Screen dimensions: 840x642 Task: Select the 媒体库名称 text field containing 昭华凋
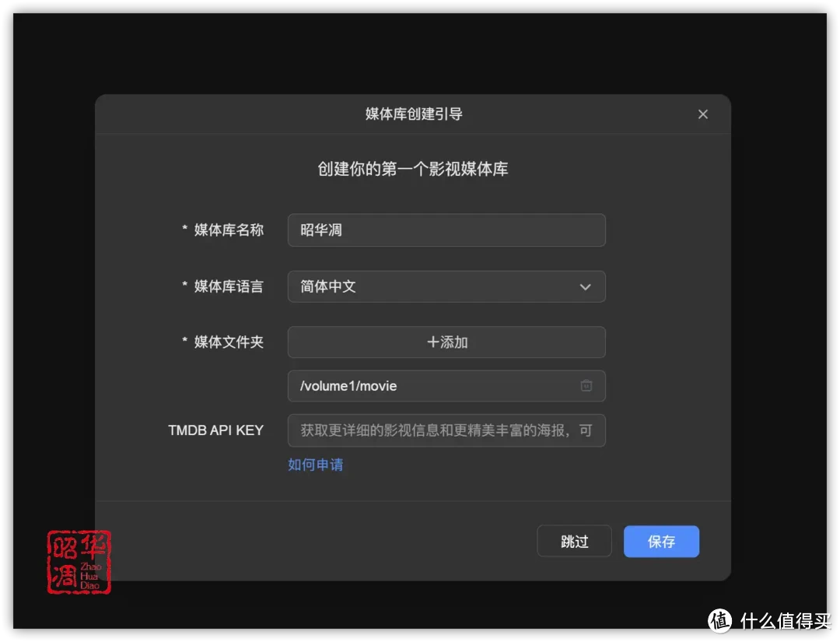click(446, 230)
